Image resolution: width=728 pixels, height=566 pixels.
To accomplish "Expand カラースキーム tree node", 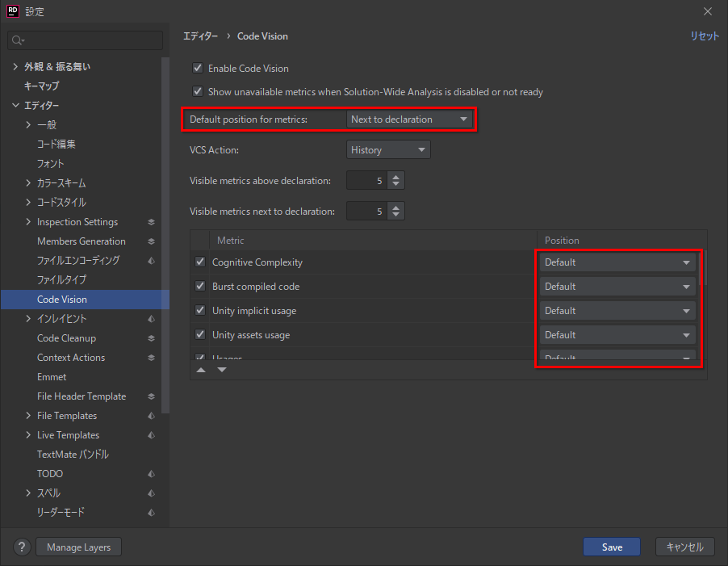I will click(x=28, y=183).
